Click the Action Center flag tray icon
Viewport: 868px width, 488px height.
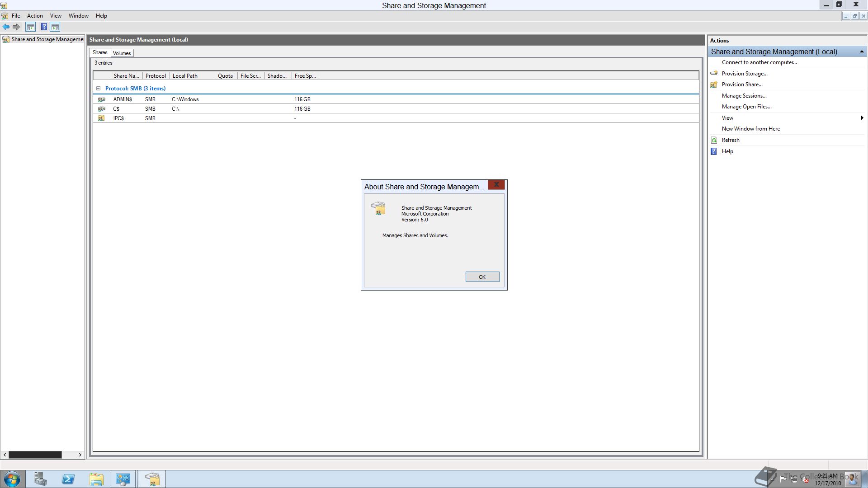[783, 479]
